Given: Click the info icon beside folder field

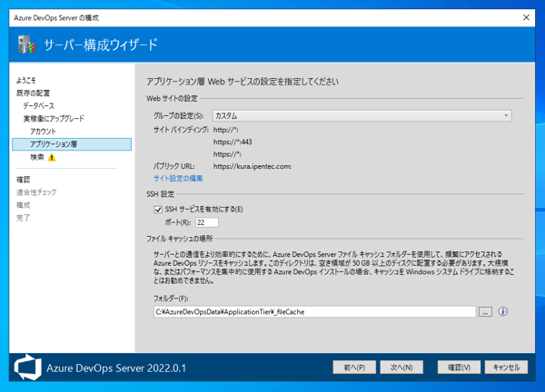Looking at the screenshot, I should [x=503, y=311].
